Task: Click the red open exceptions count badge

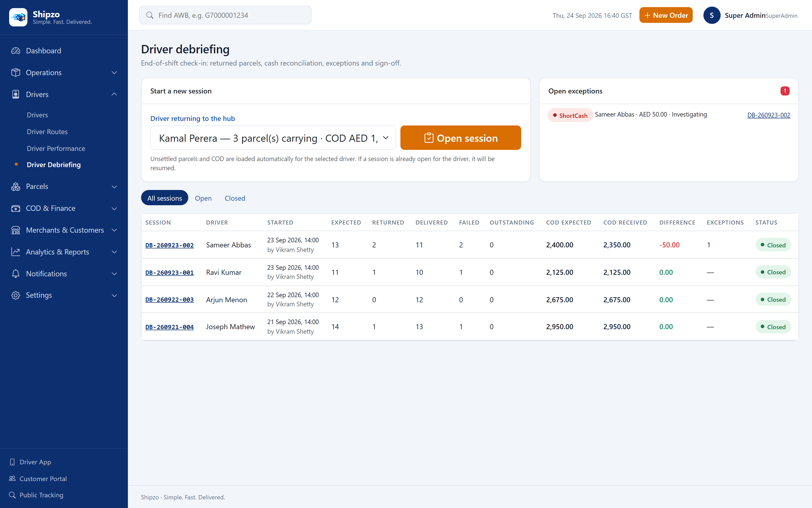Action: pyautogui.click(x=785, y=91)
